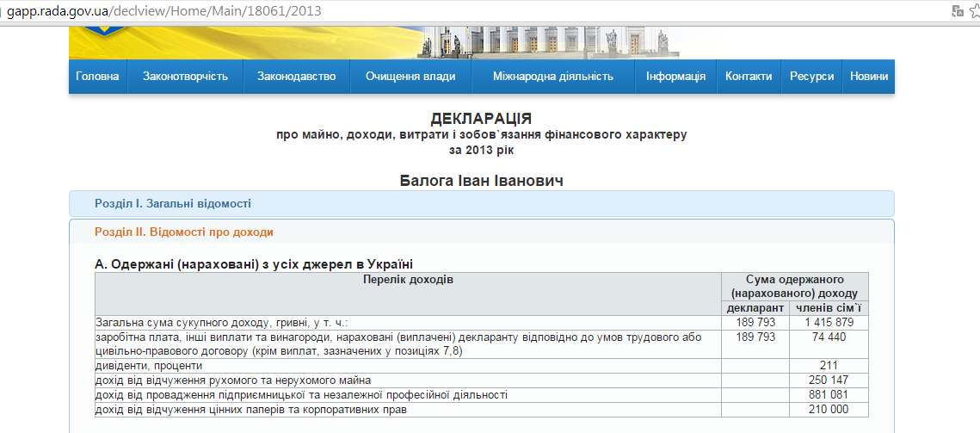This screenshot has width=980, height=433.
Task: Click the Інформація menu item
Action: point(675,76)
